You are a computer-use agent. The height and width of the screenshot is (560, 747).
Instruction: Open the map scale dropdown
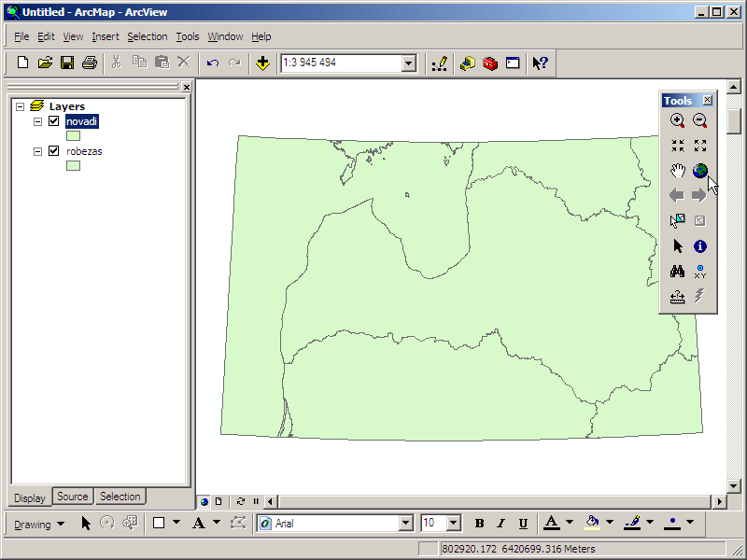409,63
